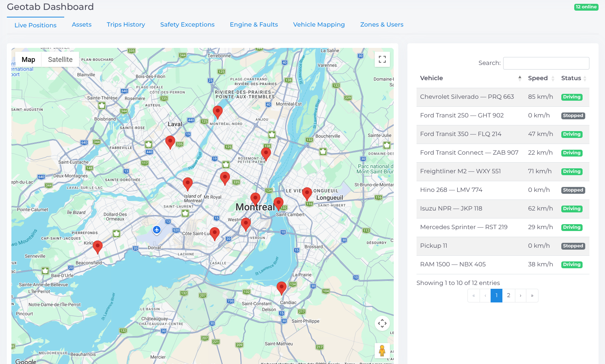Image resolution: width=605 pixels, height=364 pixels.
Task: Open the Engine & Faults tab
Action: (254, 24)
